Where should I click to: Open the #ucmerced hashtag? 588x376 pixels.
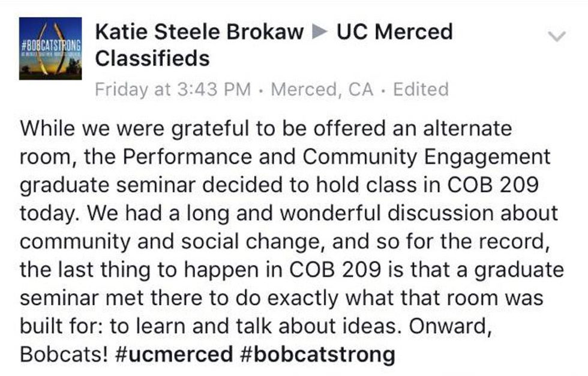tap(173, 354)
